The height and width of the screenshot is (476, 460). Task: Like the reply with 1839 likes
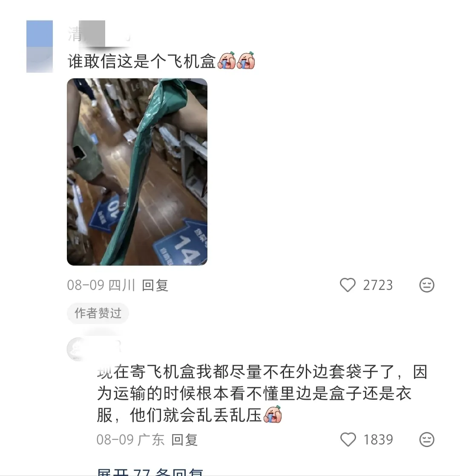(x=348, y=439)
